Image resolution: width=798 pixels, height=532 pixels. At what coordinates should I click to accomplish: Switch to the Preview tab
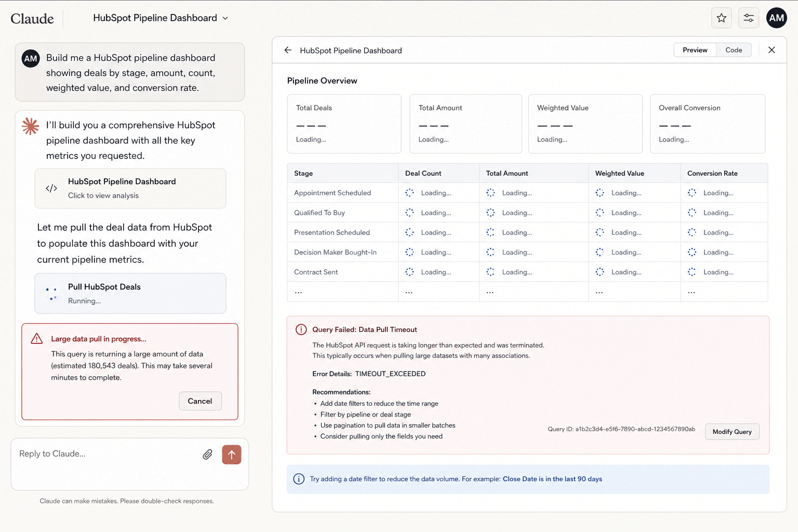pos(695,50)
